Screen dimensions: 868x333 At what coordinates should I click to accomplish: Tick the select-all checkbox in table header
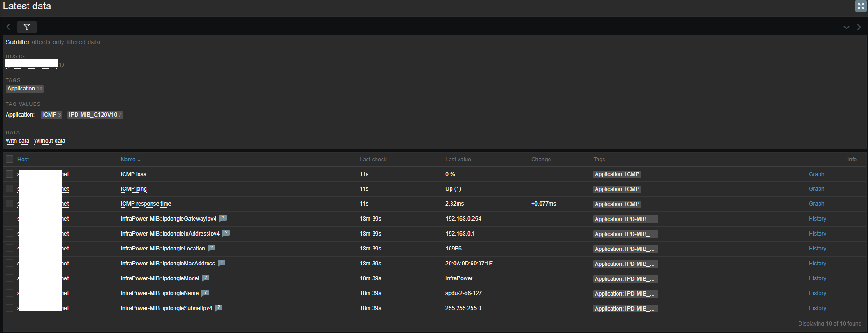9,160
